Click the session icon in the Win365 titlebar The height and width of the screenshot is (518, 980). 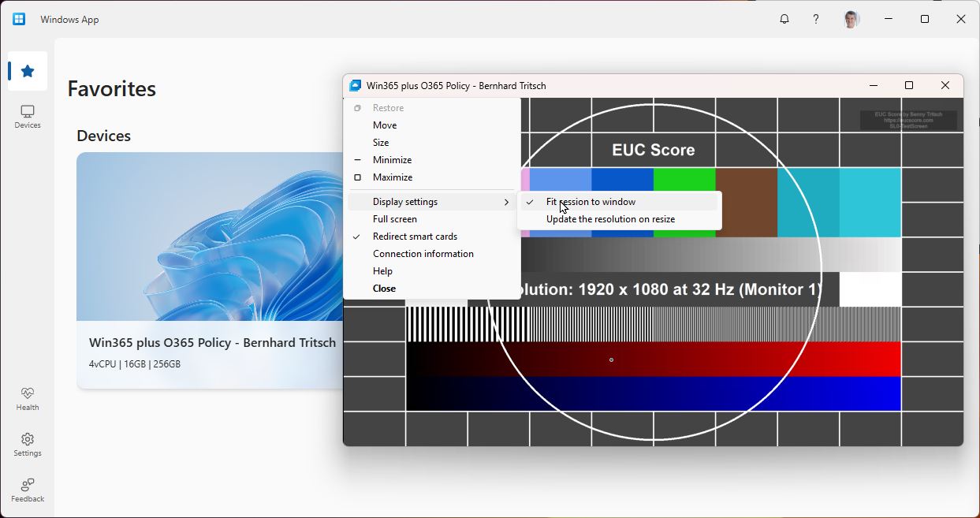[x=356, y=85]
